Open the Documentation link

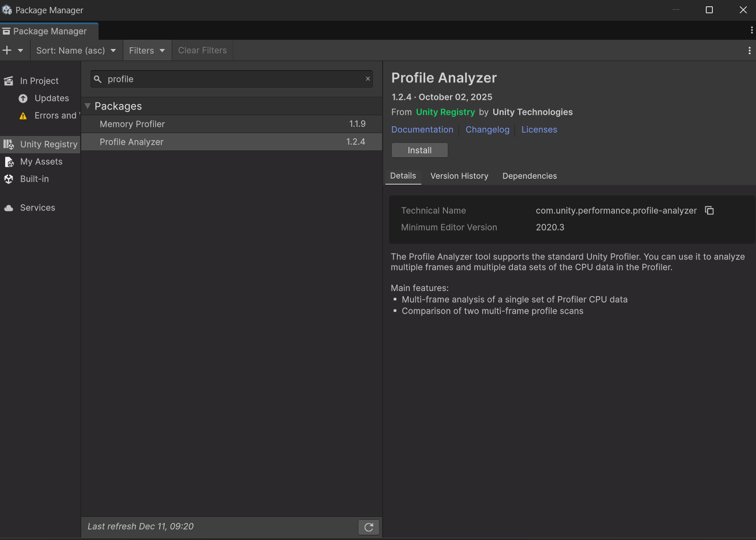tap(422, 130)
